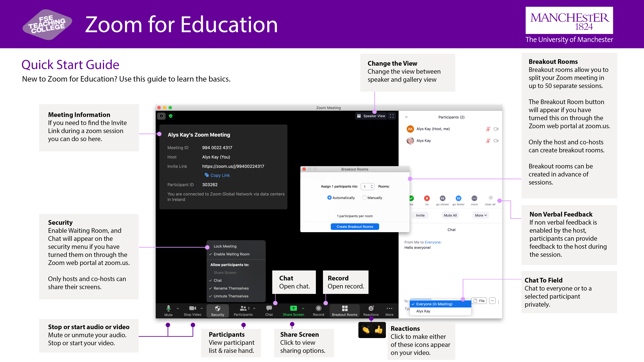Click the Invite button
The width and height of the screenshot is (644, 362).
point(420,215)
